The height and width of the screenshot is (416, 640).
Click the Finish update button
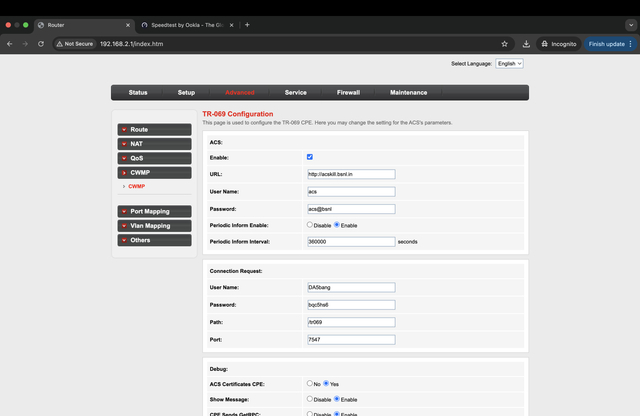(x=607, y=44)
